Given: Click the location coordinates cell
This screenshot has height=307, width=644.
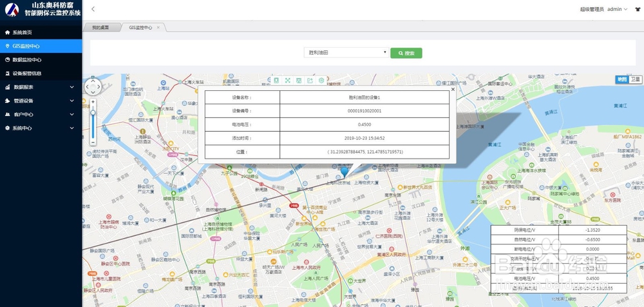Looking at the screenshot, I should coord(365,152).
